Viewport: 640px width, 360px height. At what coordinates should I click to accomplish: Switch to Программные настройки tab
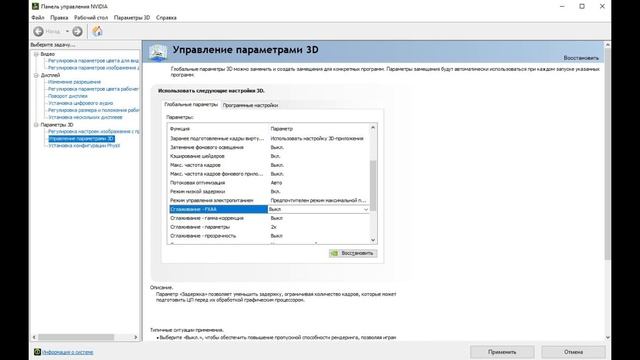coord(250,105)
